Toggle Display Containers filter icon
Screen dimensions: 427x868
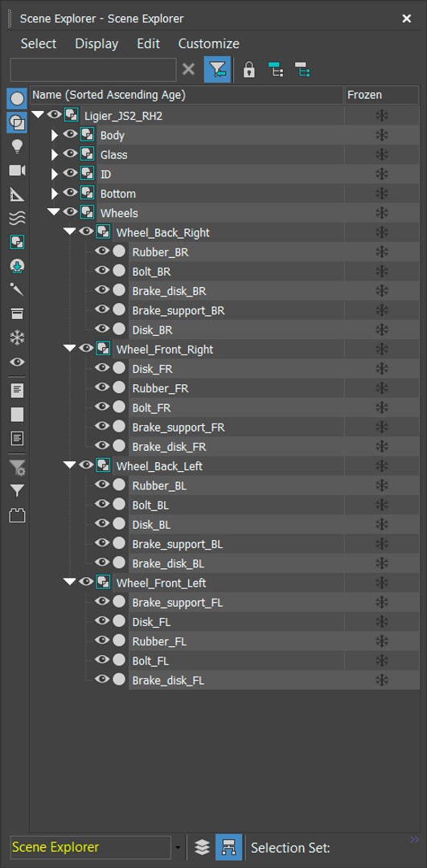tap(17, 314)
